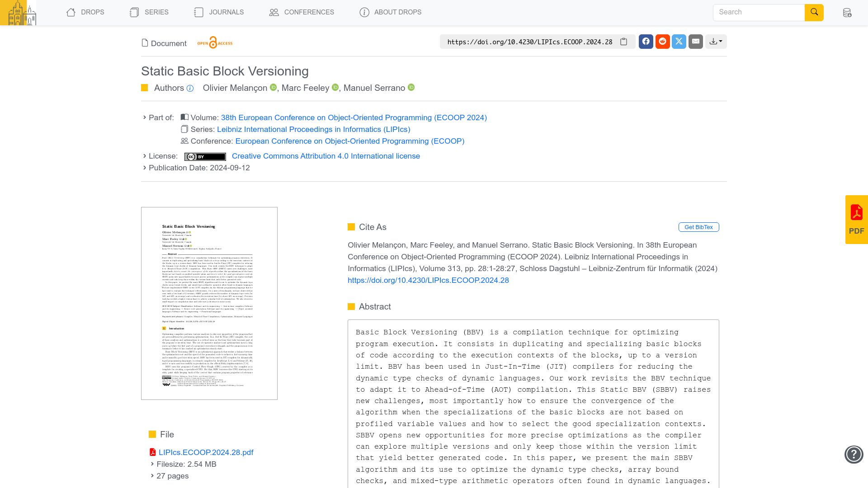Open Marc Feeley's ORCID icon

click(x=335, y=87)
